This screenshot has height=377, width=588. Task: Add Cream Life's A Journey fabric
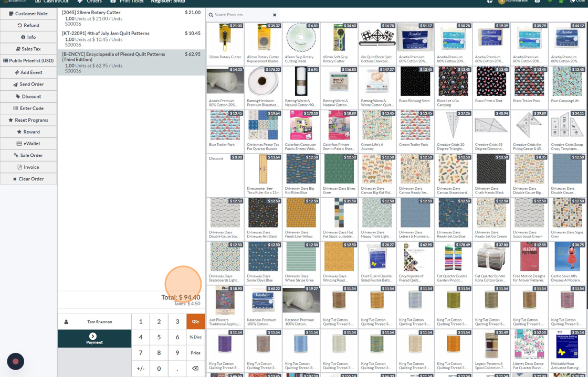tap(377, 132)
